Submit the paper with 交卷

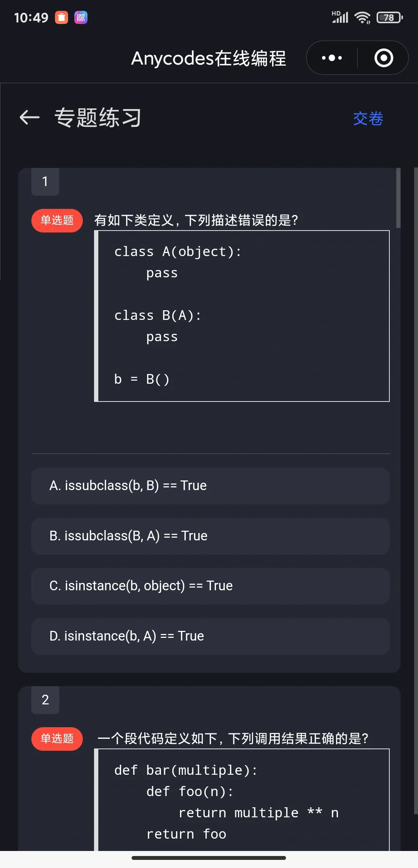(368, 118)
